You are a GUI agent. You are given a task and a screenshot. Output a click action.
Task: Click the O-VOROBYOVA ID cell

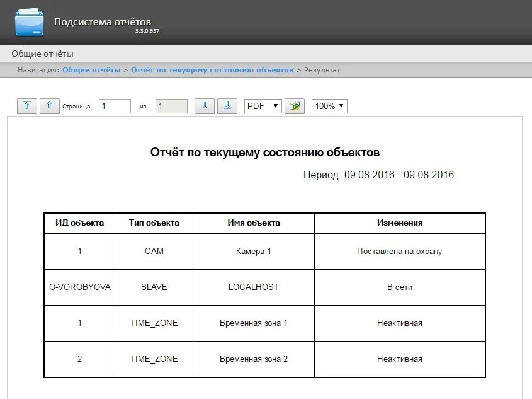click(x=79, y=287)
